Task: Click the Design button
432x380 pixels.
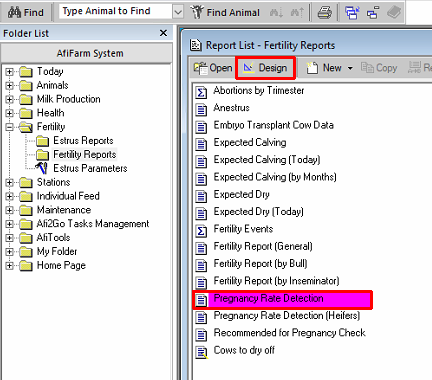Action: click(265, 68)
